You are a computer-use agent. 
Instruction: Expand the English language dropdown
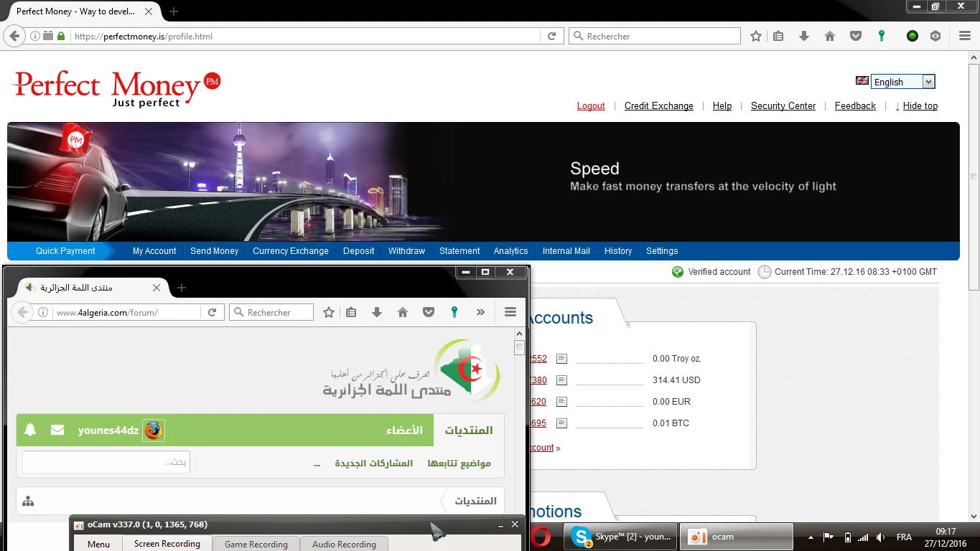click(x=928, y=82)
